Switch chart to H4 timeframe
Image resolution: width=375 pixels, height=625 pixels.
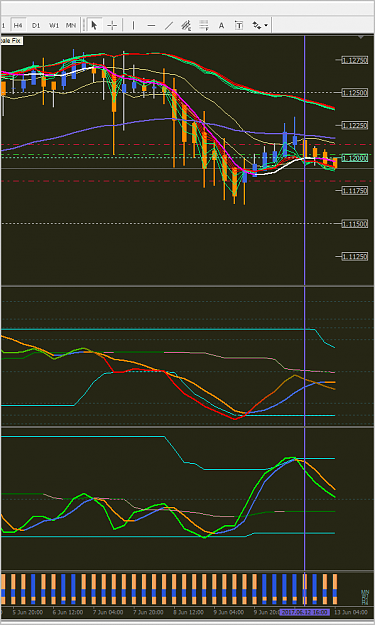18,26
